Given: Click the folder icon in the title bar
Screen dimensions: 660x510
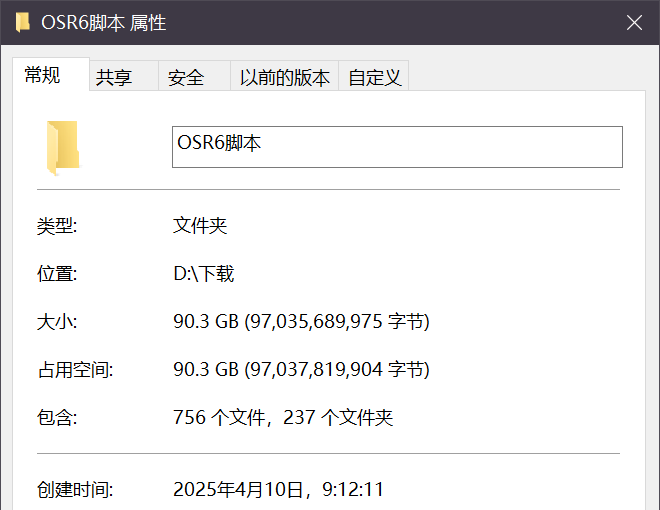Looking at the screenshot, I should point(23,22).
